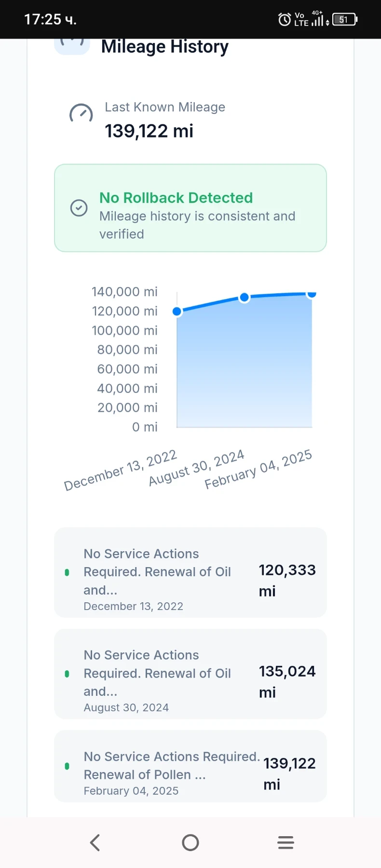Tap the battery indicator in status bar
Image resolution: width=381 pixels, height=868 pixels.
pyautogui.click(x=344, y=20)
